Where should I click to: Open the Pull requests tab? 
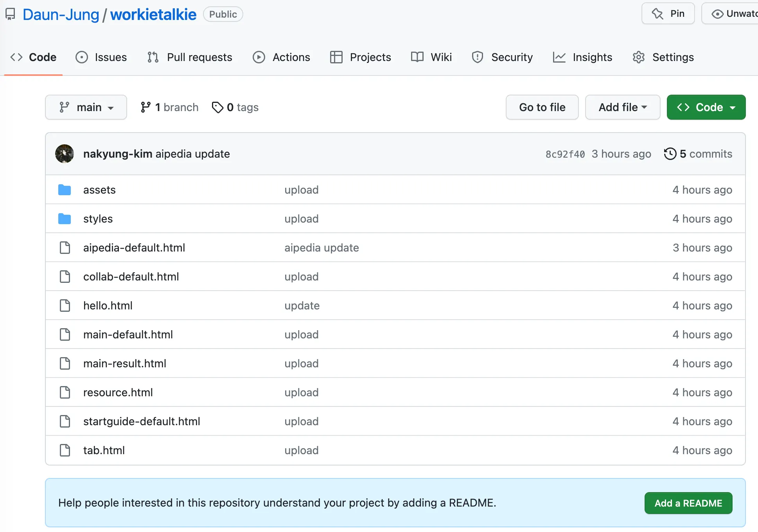(x=190, y=57)
